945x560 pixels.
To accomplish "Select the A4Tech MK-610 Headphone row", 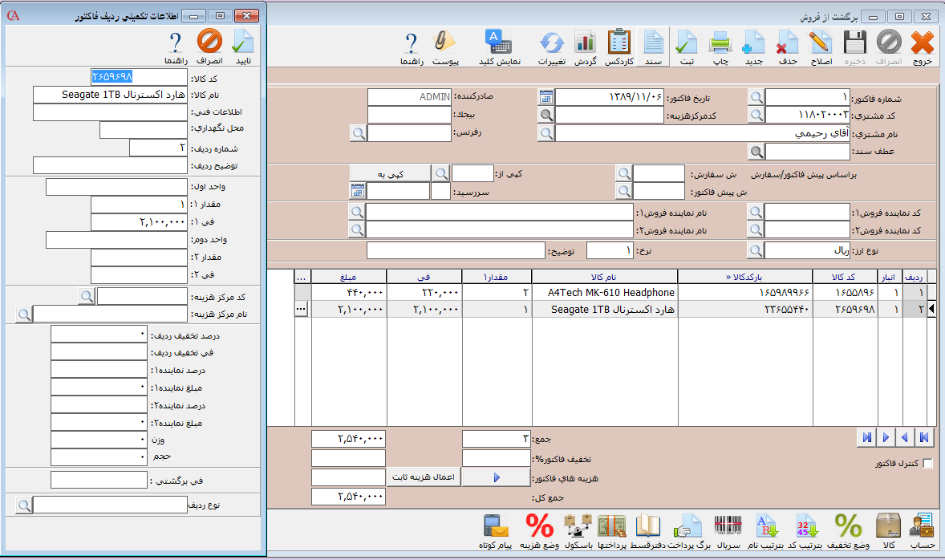I will [603, 293].
